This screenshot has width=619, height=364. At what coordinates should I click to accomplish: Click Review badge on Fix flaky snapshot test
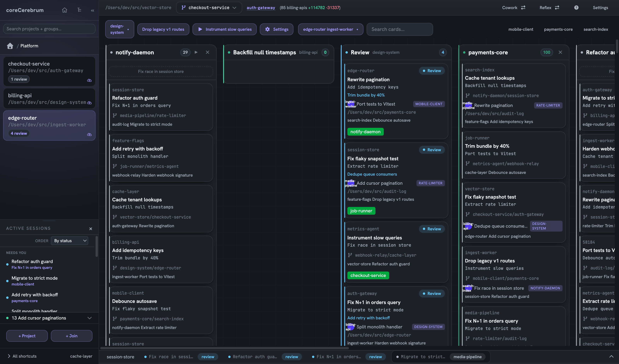point(432,150)
